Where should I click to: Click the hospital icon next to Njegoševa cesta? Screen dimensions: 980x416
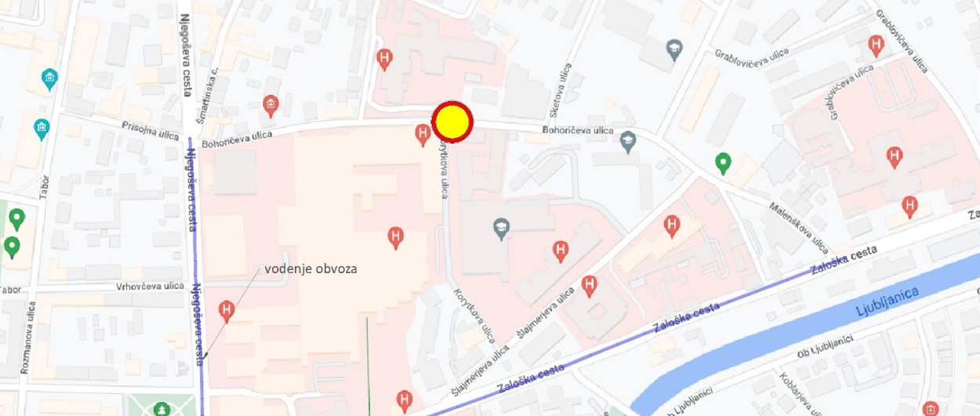(227, 311)
